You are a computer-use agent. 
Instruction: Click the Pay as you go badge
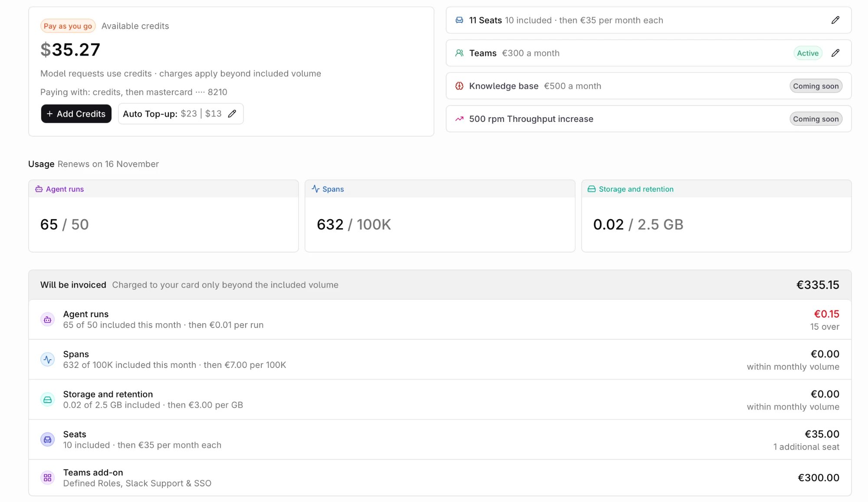pyautogui.click(x=68, y=26)
